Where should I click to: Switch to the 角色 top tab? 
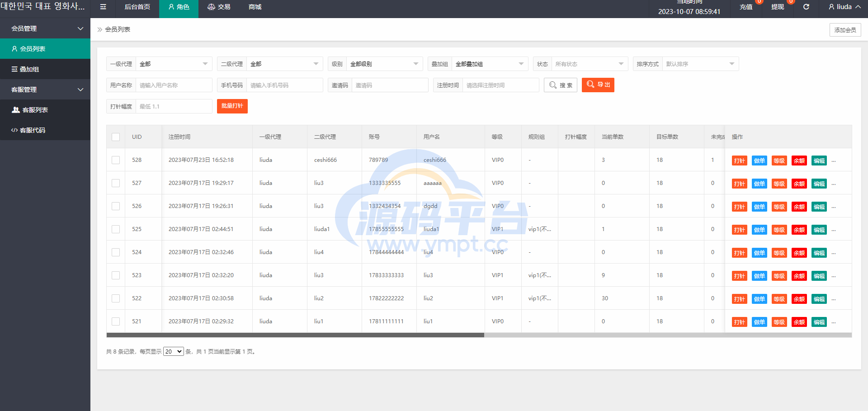coord(179,7)
